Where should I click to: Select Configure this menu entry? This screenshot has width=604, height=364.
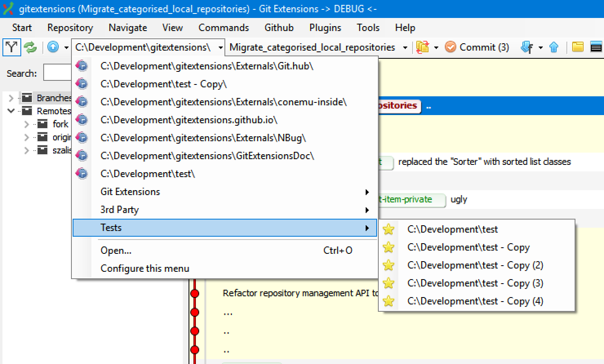tap(145, 268)
